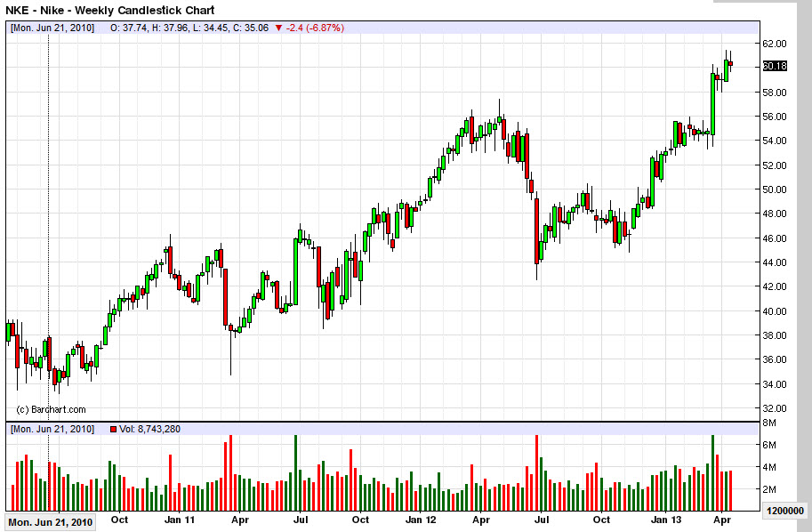Viewport: 812px width, 532px height.
Task: Click the 'Jan 12' time axis label
Action: [x=421, y=520]
